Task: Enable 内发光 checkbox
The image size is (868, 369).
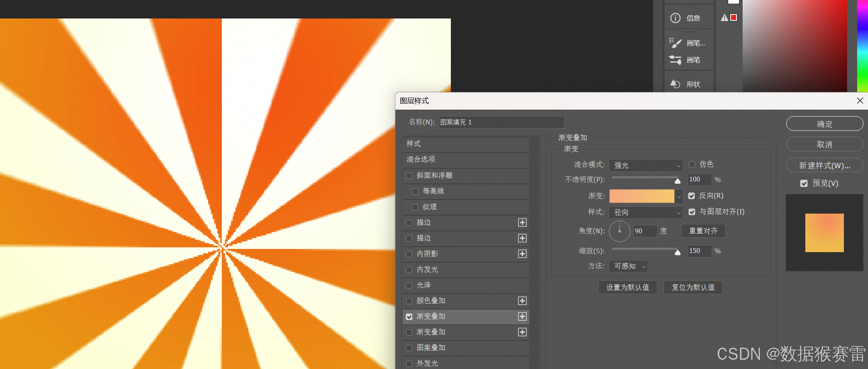Action: tap(409, 270)
